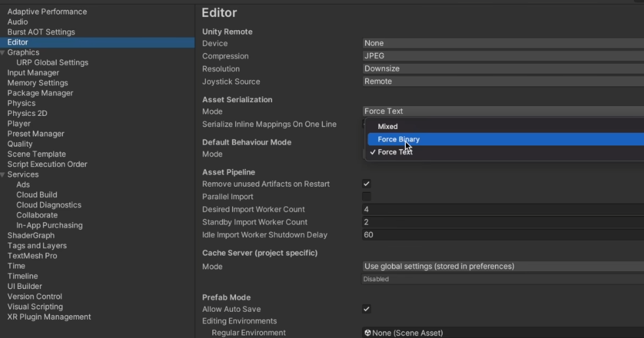Edit Idle Import Worker Shutdown Delay field

503,235
